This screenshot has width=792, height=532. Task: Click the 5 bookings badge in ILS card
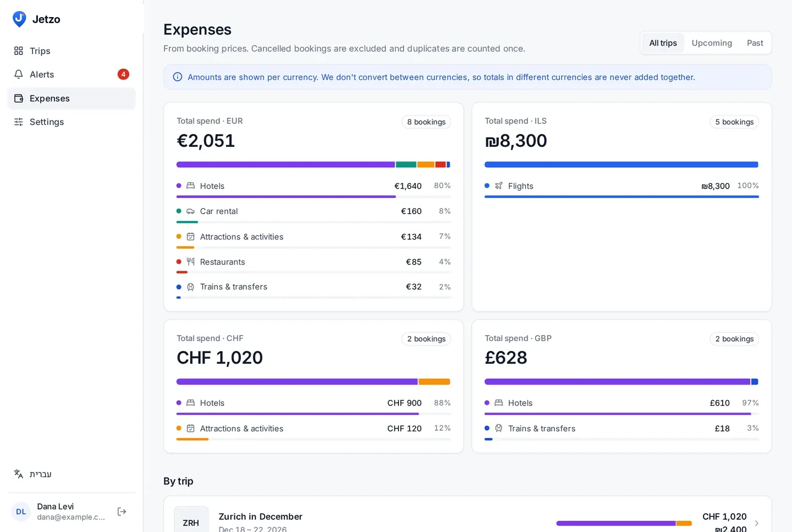[x=734, y=122]
